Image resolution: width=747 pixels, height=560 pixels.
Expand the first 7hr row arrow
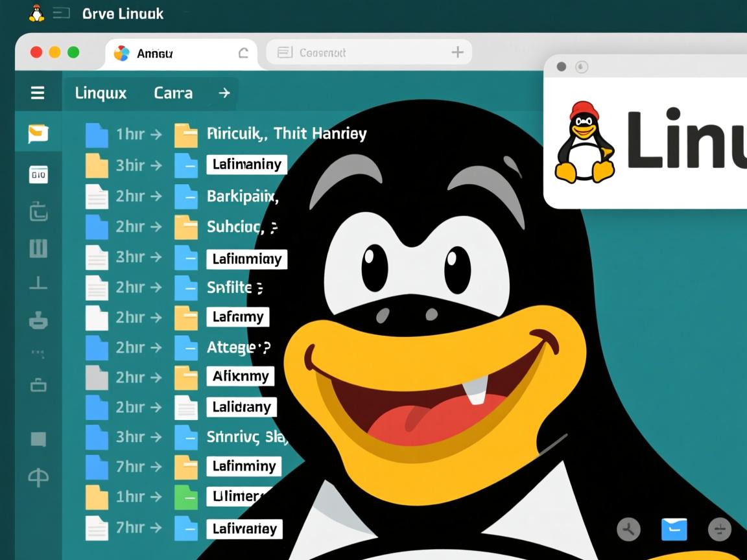(x=156, y=466)
